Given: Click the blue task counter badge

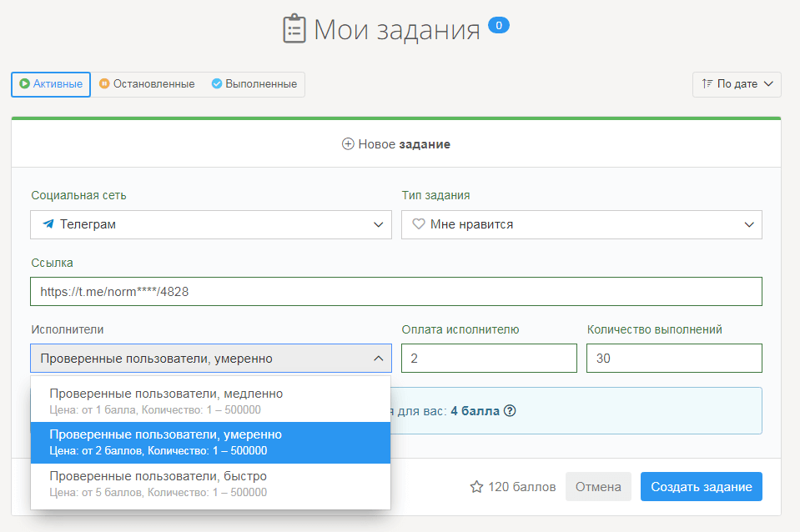Looking at the screenshot, I should click(x=498, y=26).
